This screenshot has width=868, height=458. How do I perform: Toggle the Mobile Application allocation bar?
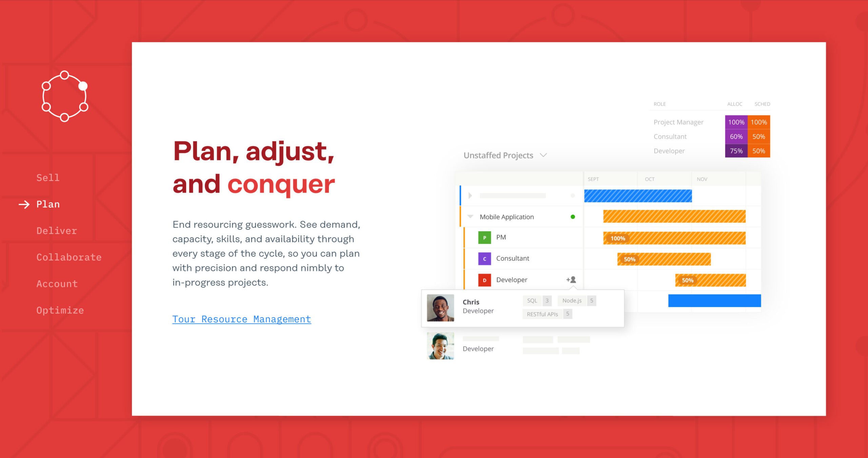(x=470, y=217)
